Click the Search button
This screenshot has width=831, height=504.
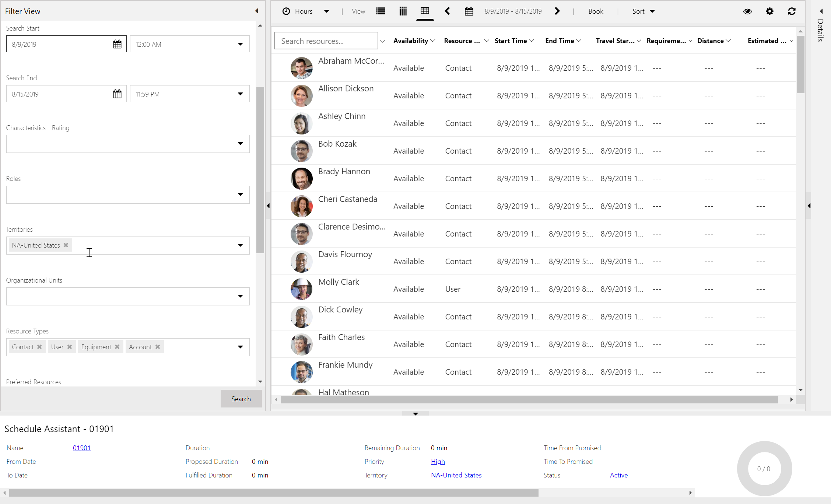click(x=241, y=398)
